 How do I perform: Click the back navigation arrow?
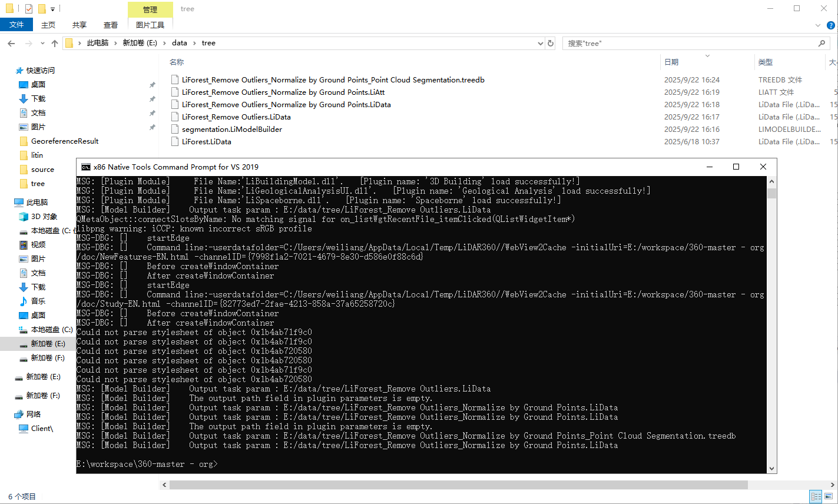click(11, 42)
